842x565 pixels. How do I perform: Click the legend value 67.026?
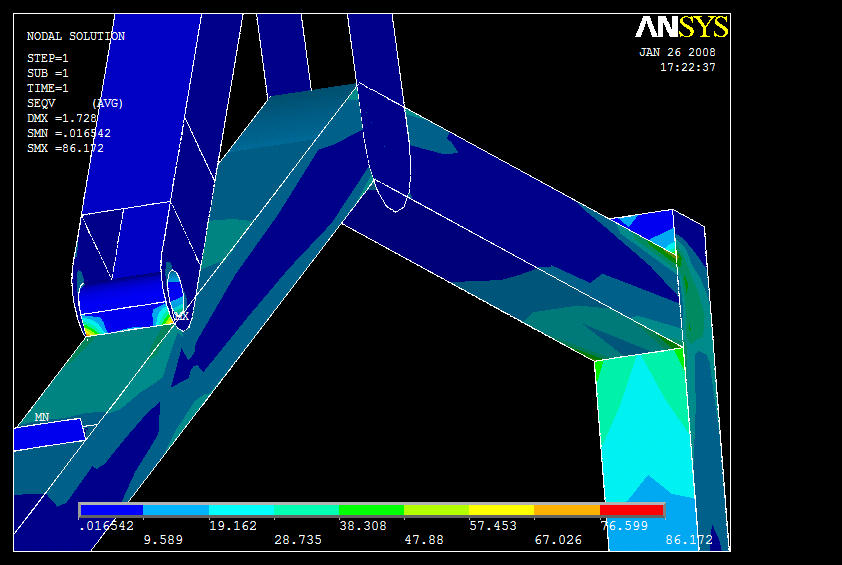tap(558, 540)
